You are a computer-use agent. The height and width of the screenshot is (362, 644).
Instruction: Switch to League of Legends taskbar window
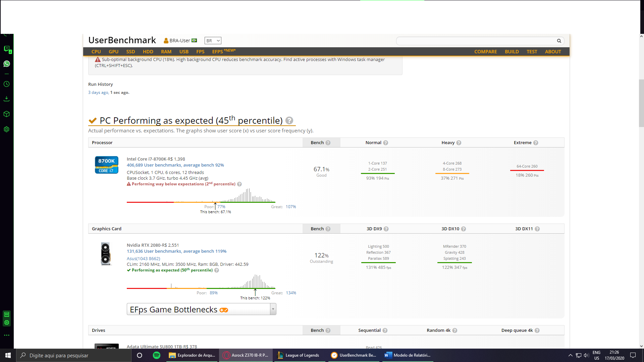click(x=299, y=355)
